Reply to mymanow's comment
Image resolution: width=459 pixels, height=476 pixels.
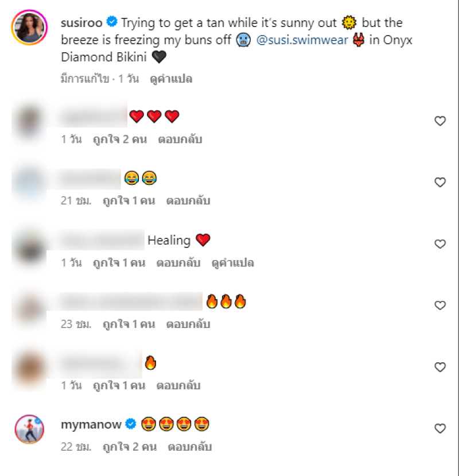[189, 447]
